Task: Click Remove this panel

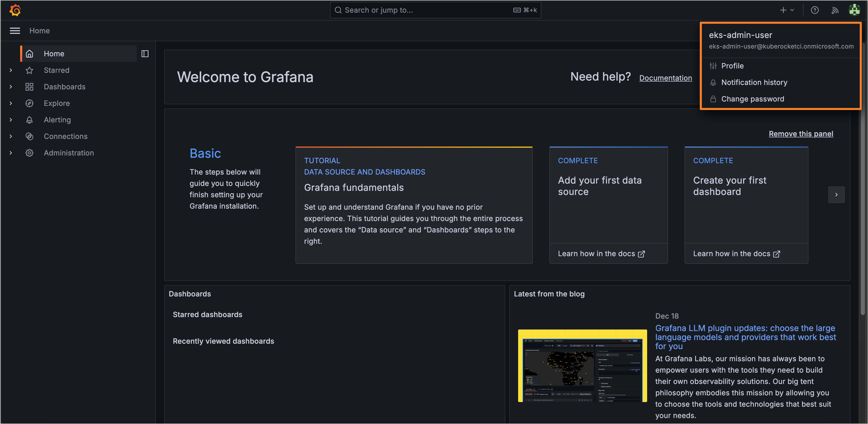Action: 801,134
